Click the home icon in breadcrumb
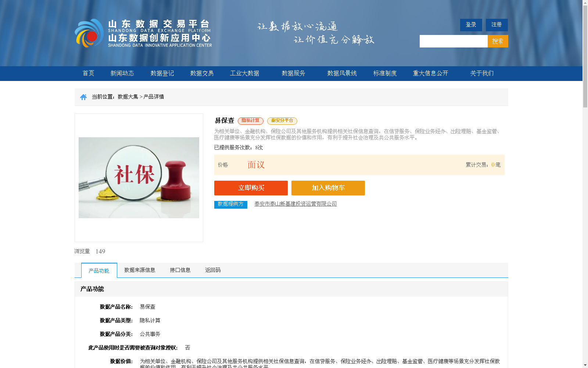 tap(83, 97)
